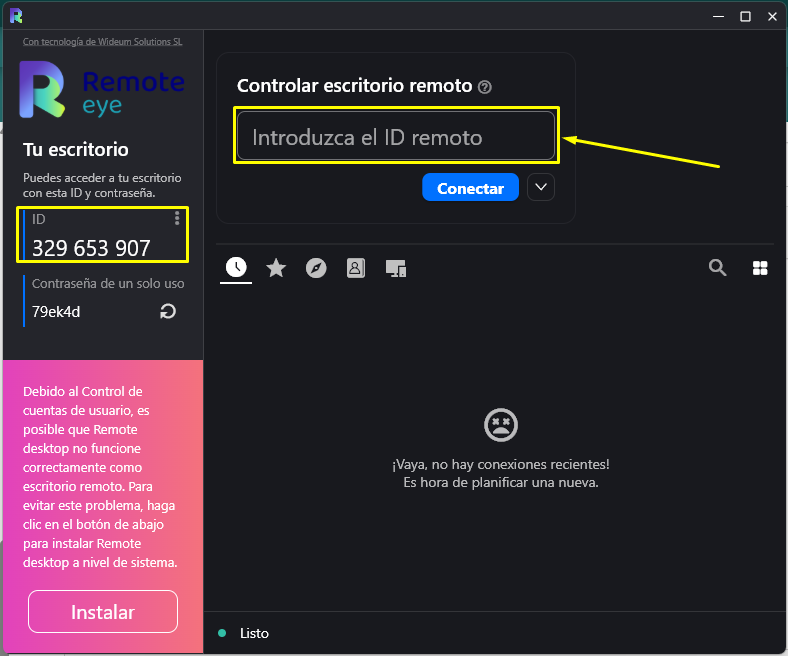Click the large Remote eye logo

tap(102, 89)
